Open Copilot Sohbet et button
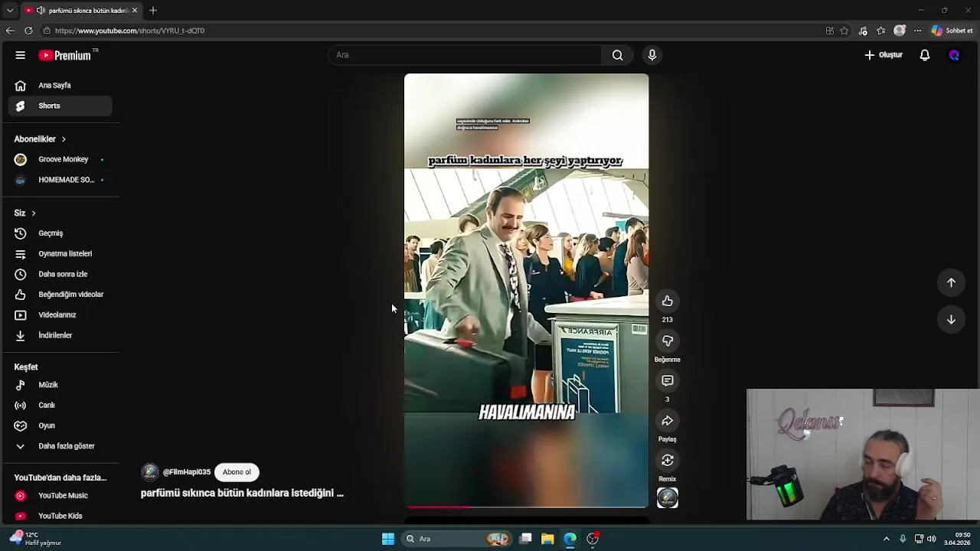 click(952, 31)
